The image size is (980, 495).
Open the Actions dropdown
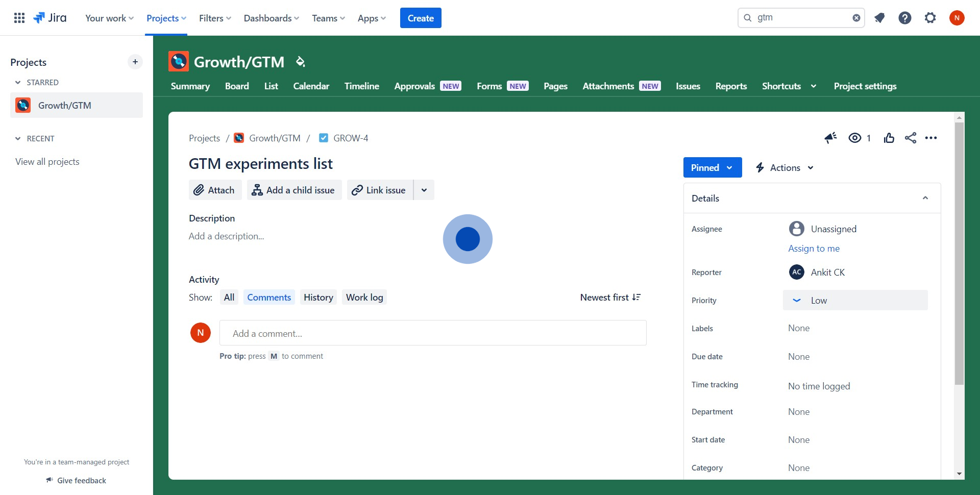[x=785, y=167]
